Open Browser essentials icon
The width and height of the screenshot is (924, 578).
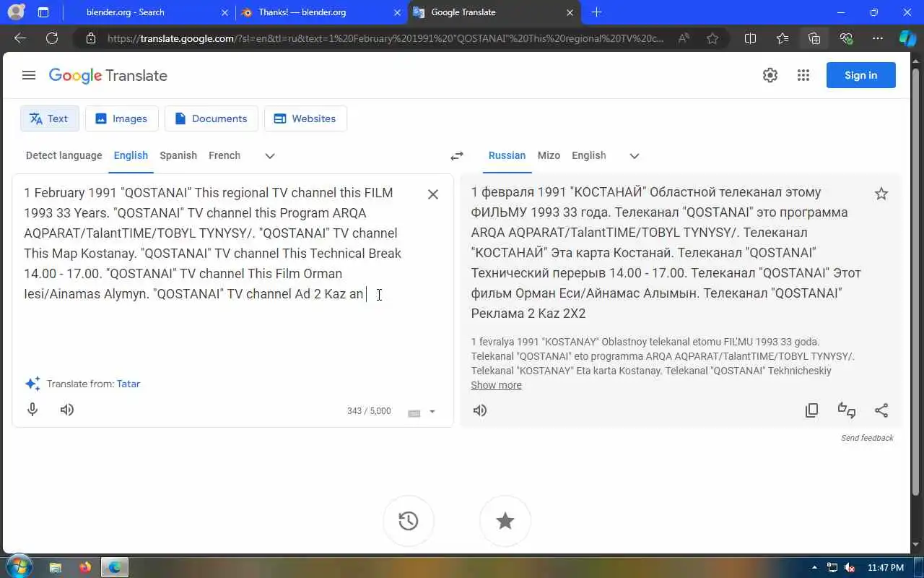pos(846,38)
